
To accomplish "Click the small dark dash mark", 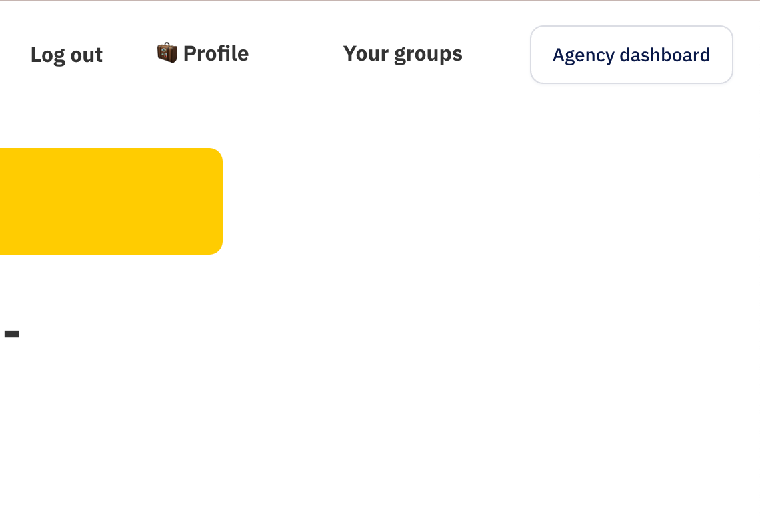I will (11, 334).
